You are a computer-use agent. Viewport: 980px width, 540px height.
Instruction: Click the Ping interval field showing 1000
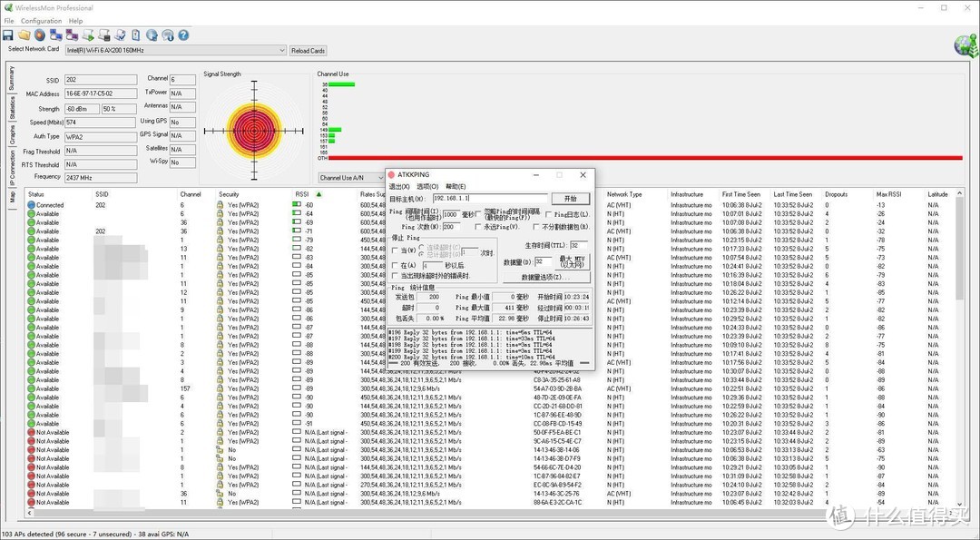[x=451, y=214]
